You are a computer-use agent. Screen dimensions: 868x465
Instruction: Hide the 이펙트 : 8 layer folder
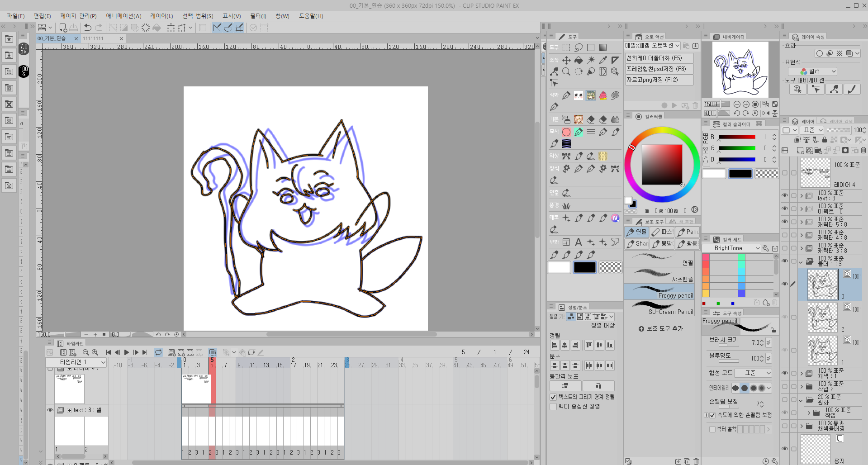(785, 209)
